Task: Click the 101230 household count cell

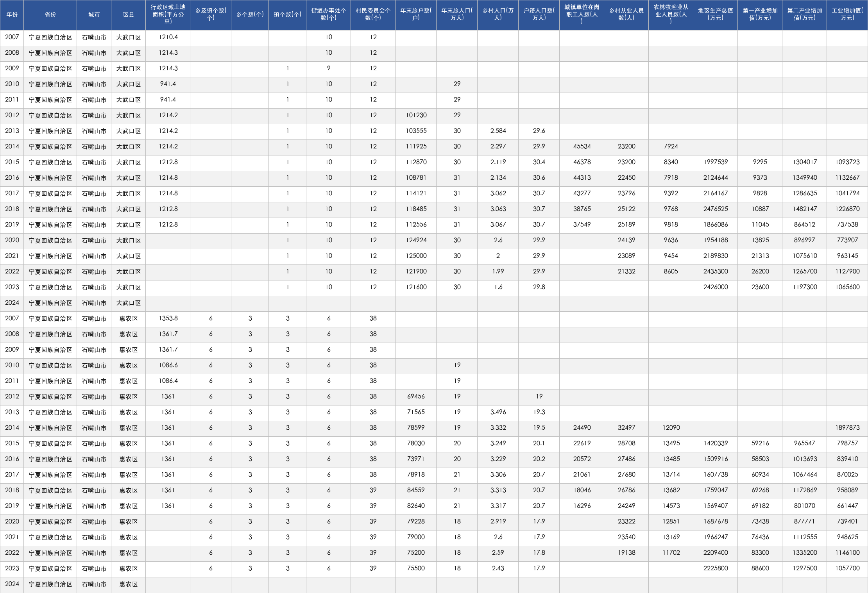Action: 416,115
